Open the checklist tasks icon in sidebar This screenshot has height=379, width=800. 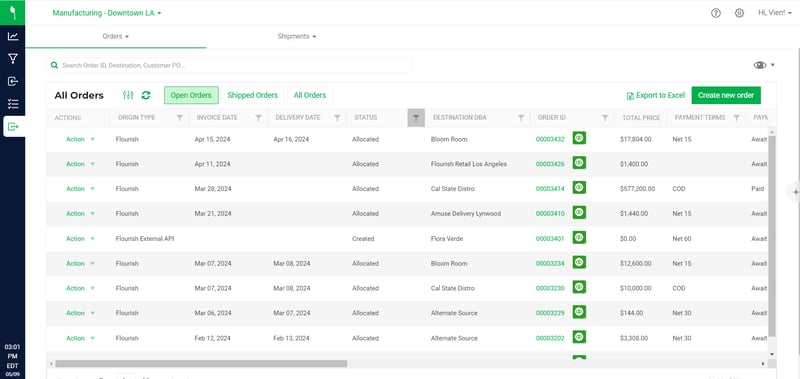(13, 104)
